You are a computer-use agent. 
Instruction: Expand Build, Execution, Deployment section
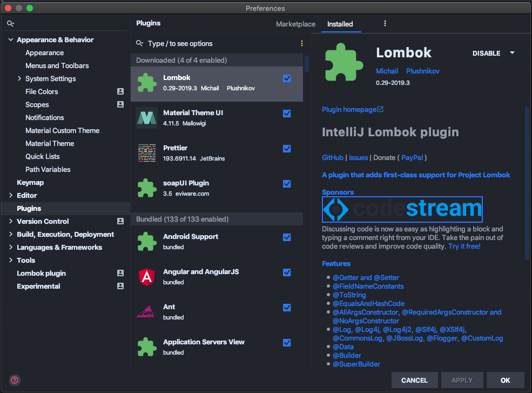point(11,234)
